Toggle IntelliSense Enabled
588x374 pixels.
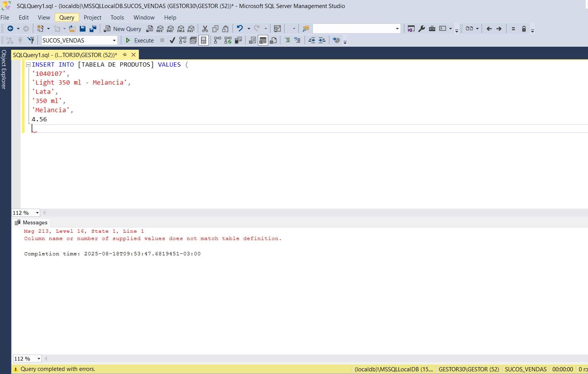click(204, 40)
